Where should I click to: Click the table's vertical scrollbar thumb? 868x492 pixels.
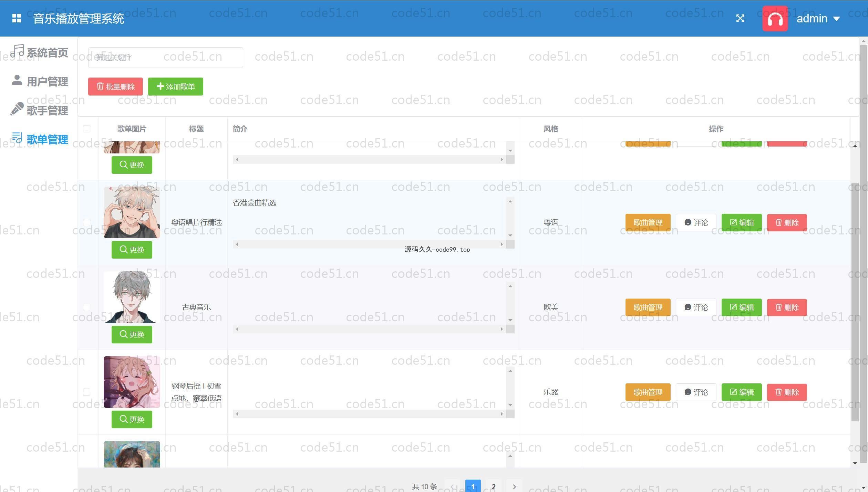(x=855, y=302)
